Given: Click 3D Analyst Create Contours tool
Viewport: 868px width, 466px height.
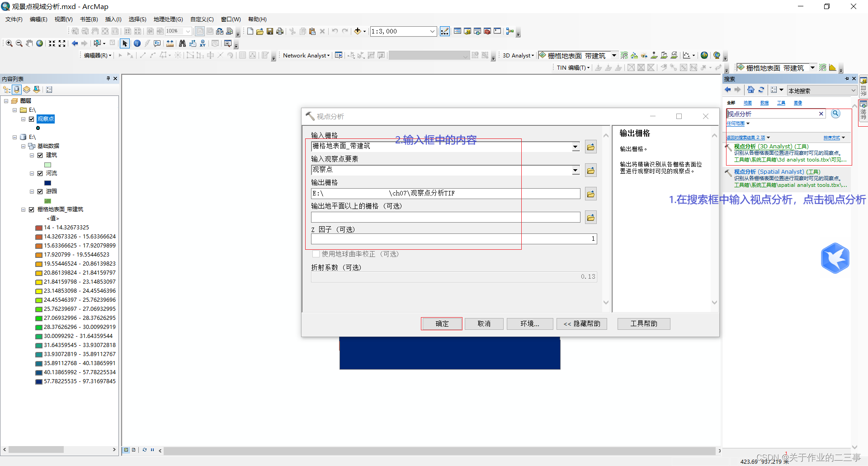Looking at the screenshot, I should pyautogui.click(x=624, y=56).
